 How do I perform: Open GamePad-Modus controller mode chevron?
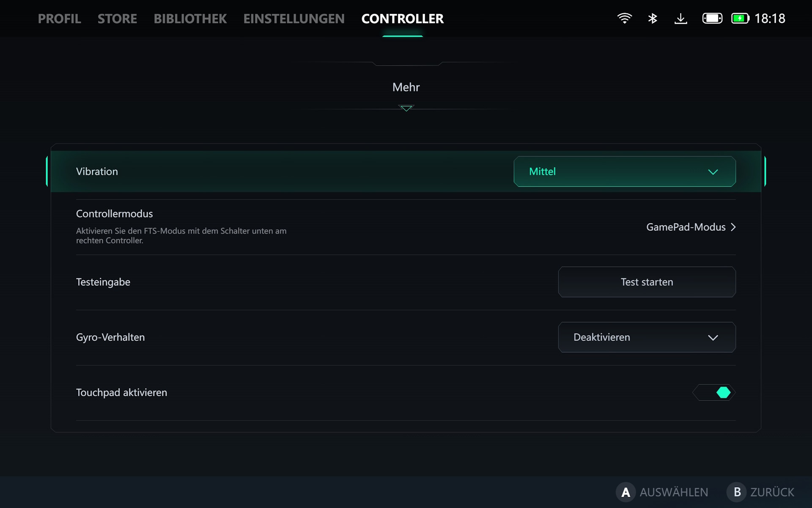[733, 227]
